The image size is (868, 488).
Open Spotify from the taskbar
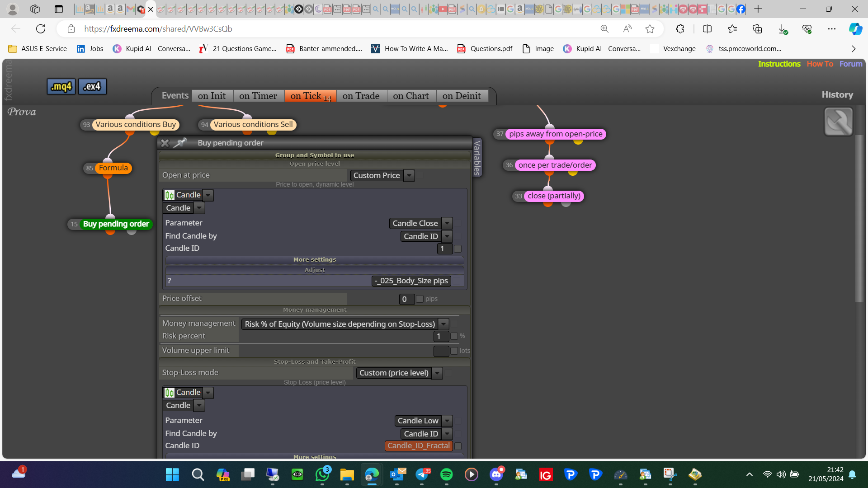coord(446,474)
